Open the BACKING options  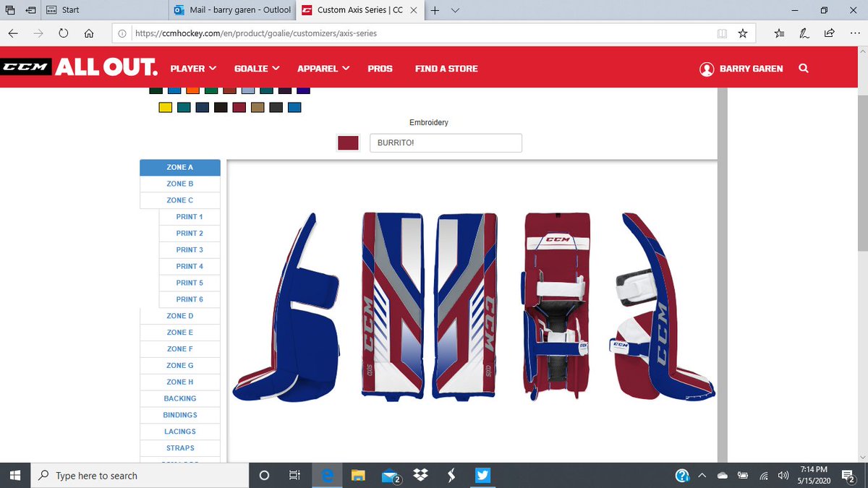click(x=179, y=398)
